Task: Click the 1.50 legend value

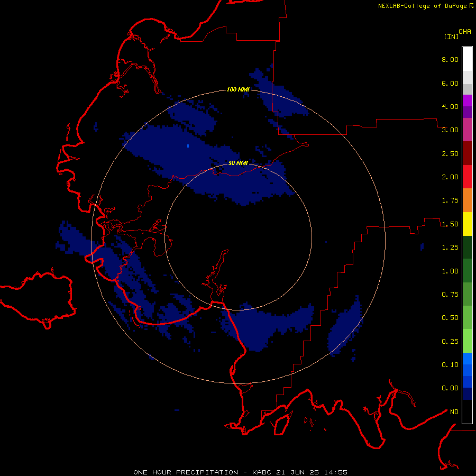Action: coord(450,224)
